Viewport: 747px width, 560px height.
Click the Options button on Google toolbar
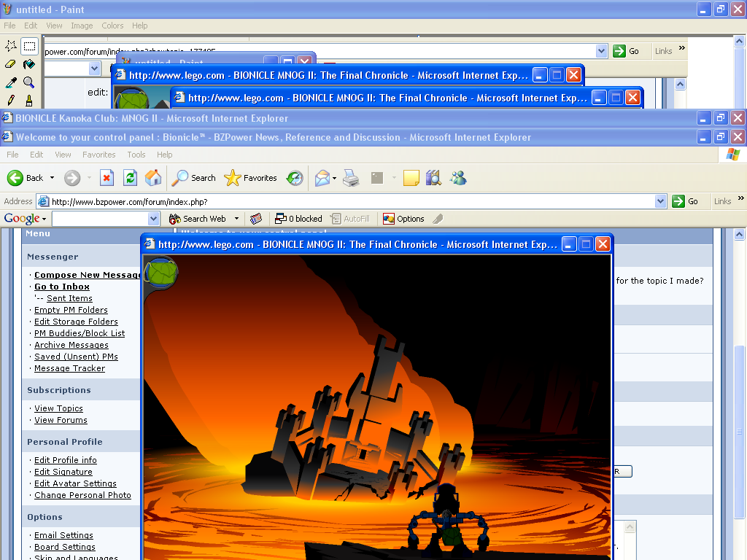403,219
